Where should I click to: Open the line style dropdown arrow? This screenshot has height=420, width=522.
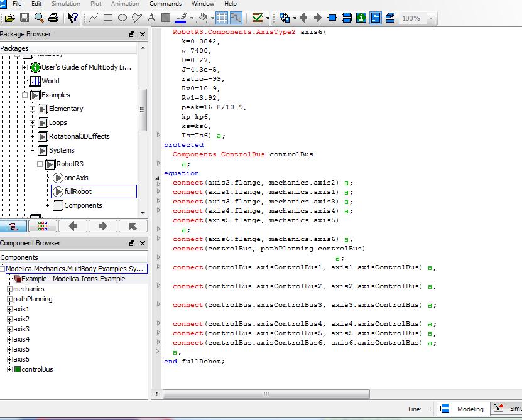(192, 18)
